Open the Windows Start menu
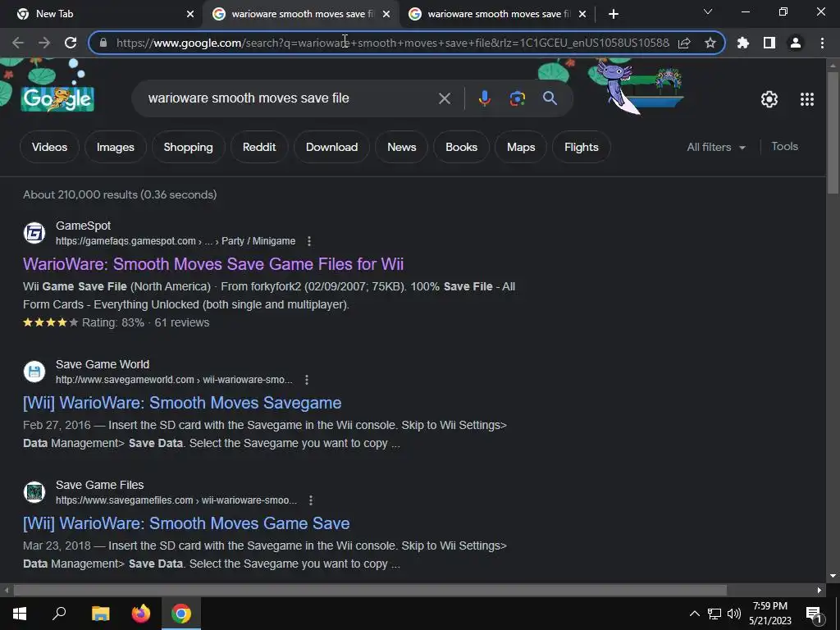 [20, 614]
